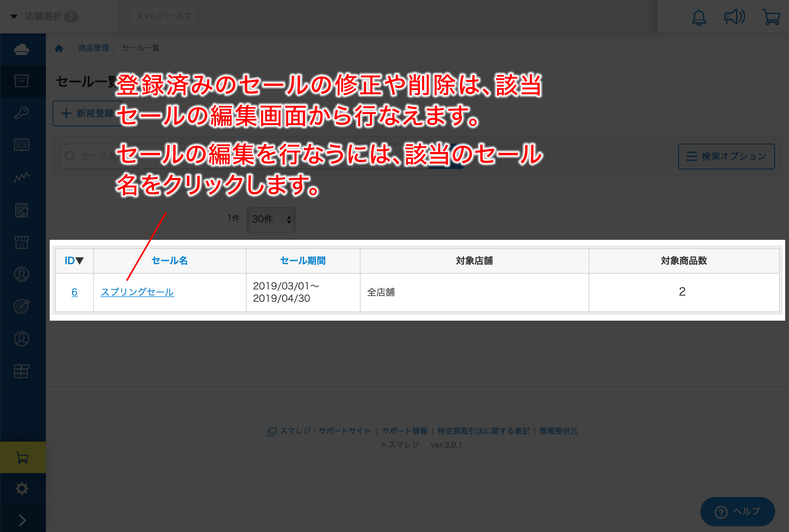Click the yellow cart icon in sidebar

tap(23, 457)
